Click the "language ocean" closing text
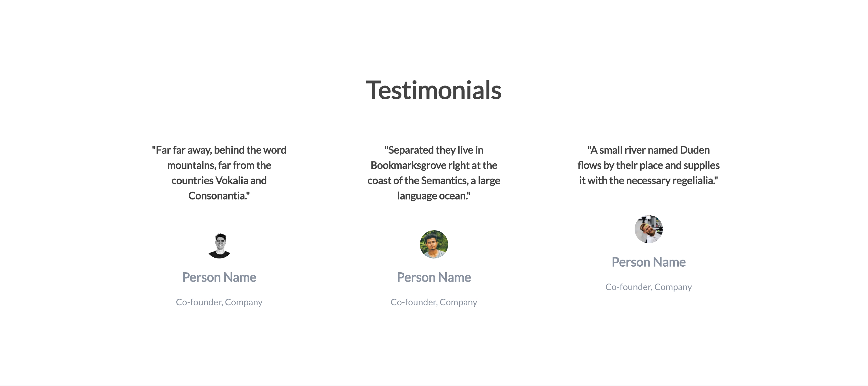Viewport: 868px width, 386px height. [434, 196]
